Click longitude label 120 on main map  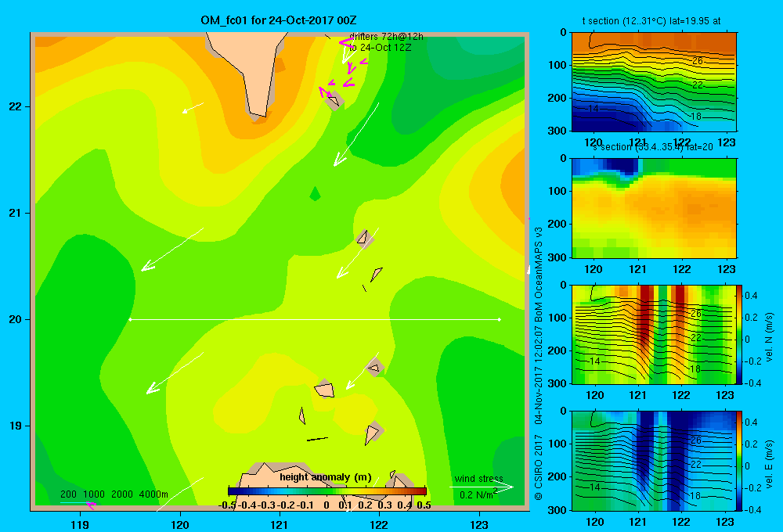pos(180,524)
